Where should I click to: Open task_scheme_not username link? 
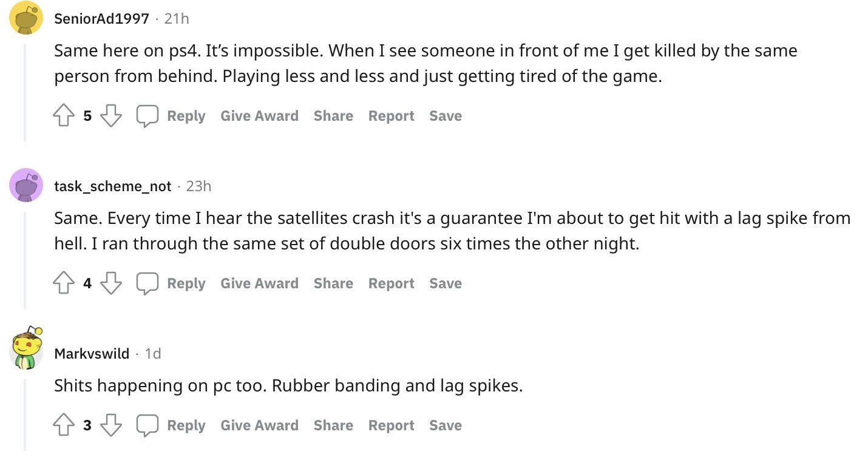pyautogui.click(x=113, y=186)
